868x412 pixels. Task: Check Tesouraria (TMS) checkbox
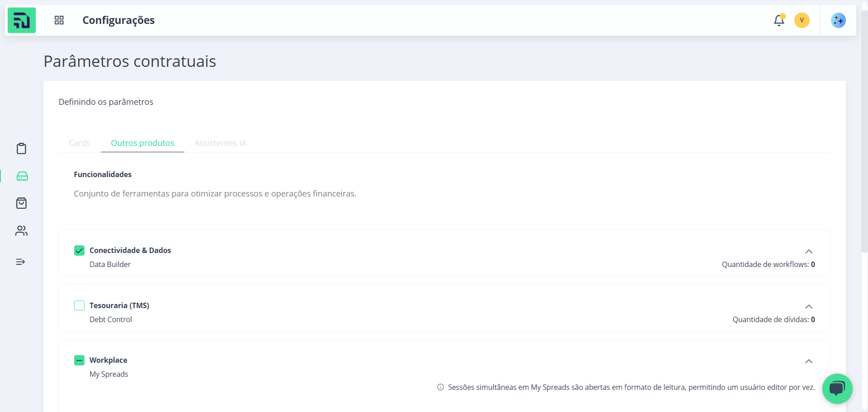point(79,305)
